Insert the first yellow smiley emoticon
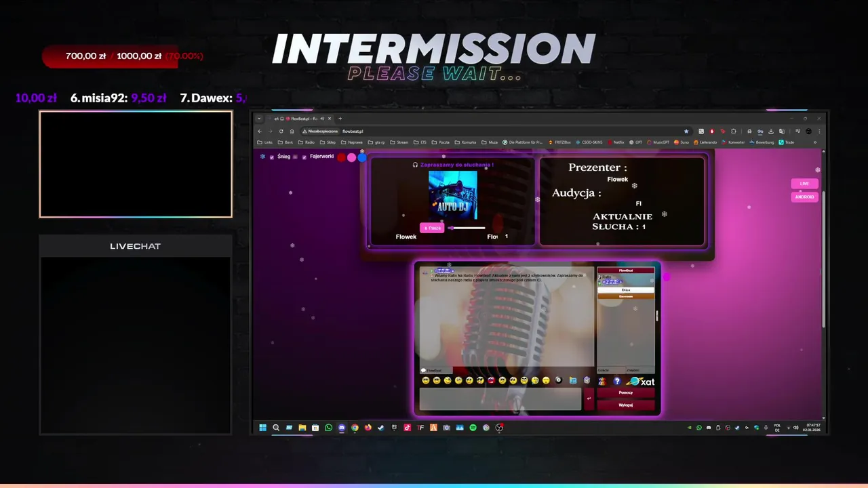The width and height of the screenshot is (868, 488). (426, 380)
